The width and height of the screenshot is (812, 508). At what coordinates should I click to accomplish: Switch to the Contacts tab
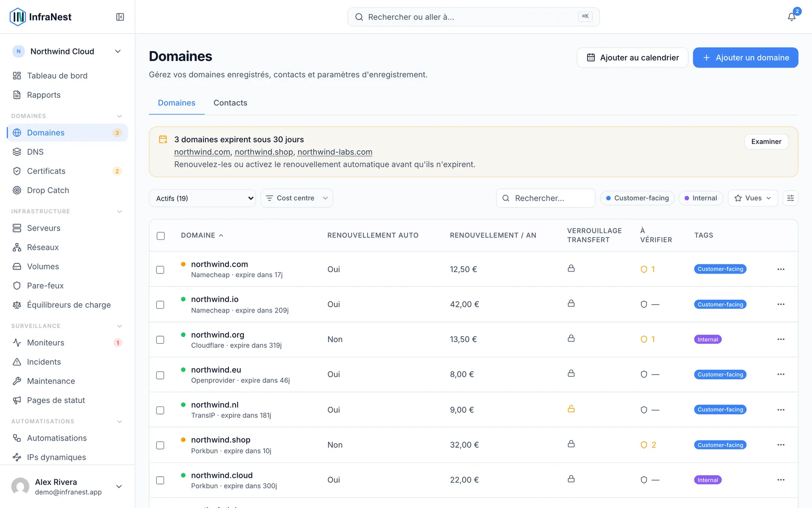click(x=230, y=103)
